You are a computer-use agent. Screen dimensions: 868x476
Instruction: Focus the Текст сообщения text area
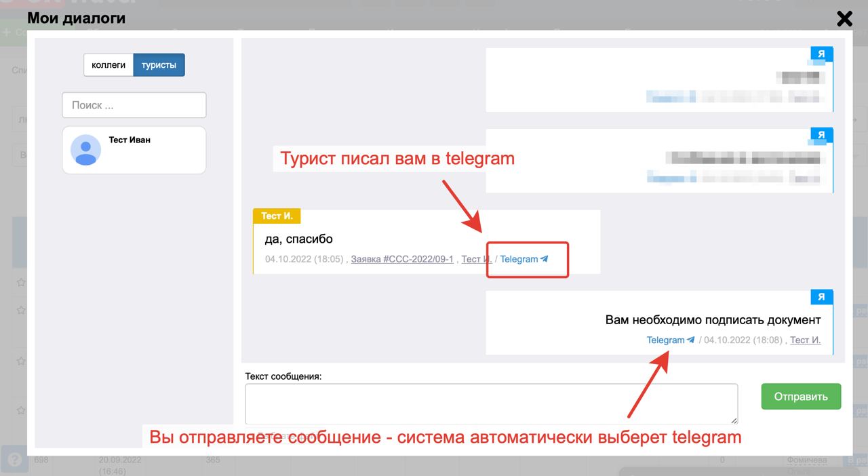[x=492, y=404]
